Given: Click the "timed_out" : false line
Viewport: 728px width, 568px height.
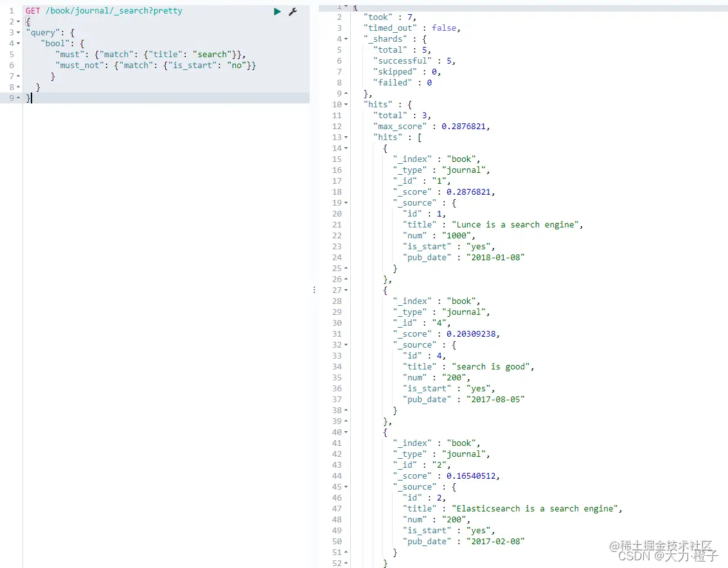Looking at the screenshot, I should click(412, 28).
